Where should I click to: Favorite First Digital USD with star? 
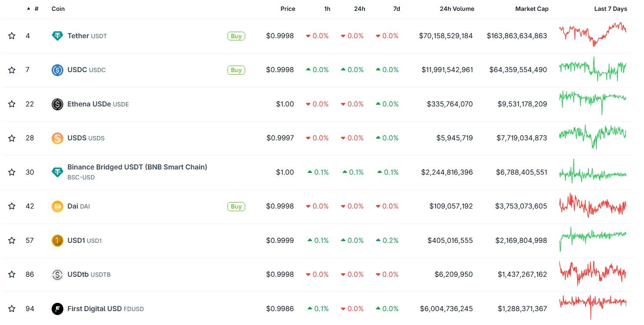click(x=12, y=309)
